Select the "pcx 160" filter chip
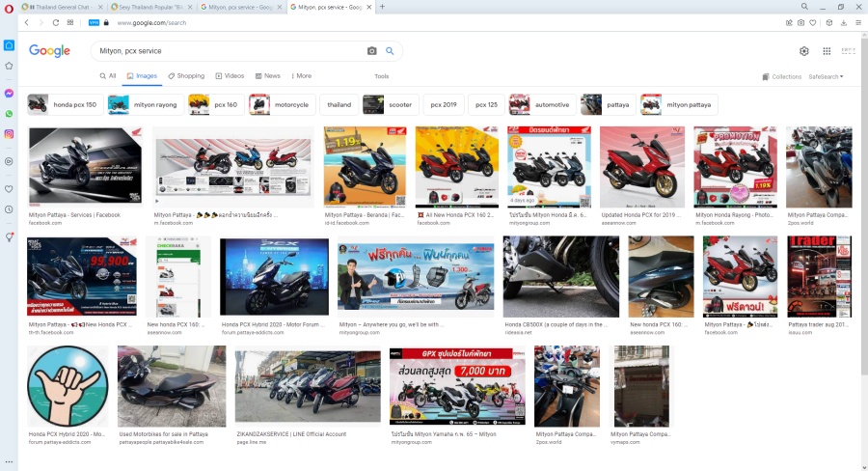This screenshot has width=868, height=471. pyautogui.click(x=215, y=104)
